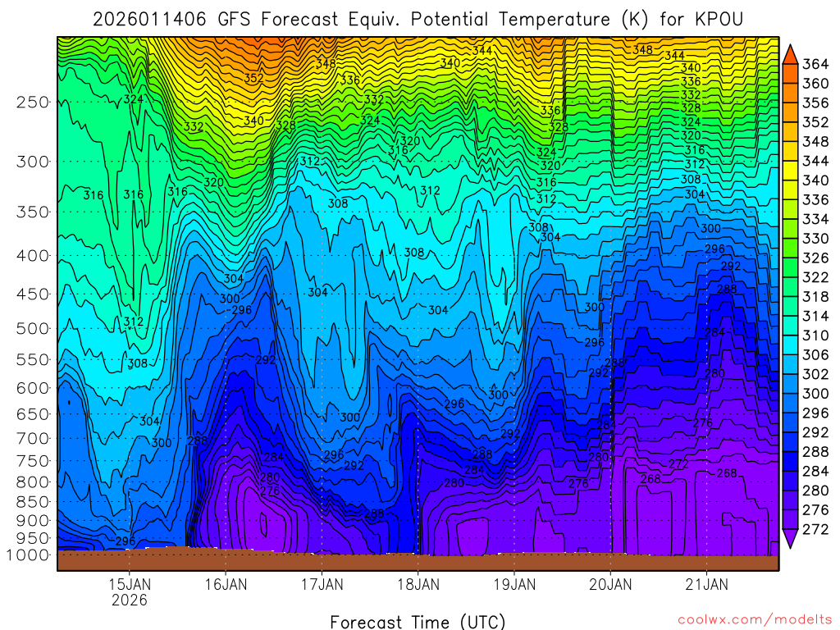Select the 21JAN date label on the time axis
The width and height of the screenshot is (840, 630).
(x=706, y=584)
